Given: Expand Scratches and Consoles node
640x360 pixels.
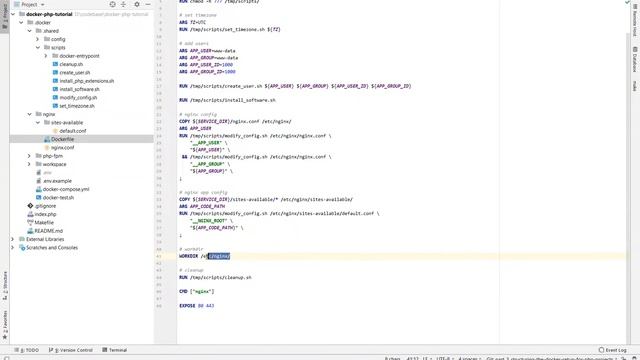Looking at the screenshot, I should click(x=13, y=247).
